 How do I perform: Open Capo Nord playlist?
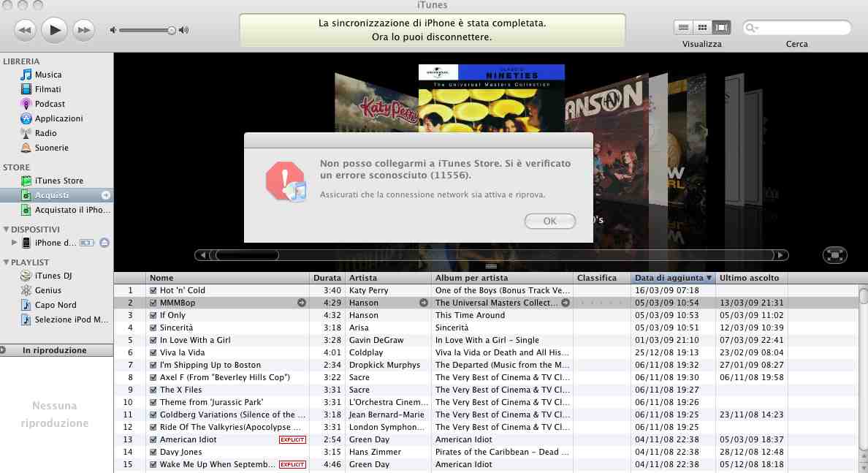pyautogui.click(x=56, y=305)
